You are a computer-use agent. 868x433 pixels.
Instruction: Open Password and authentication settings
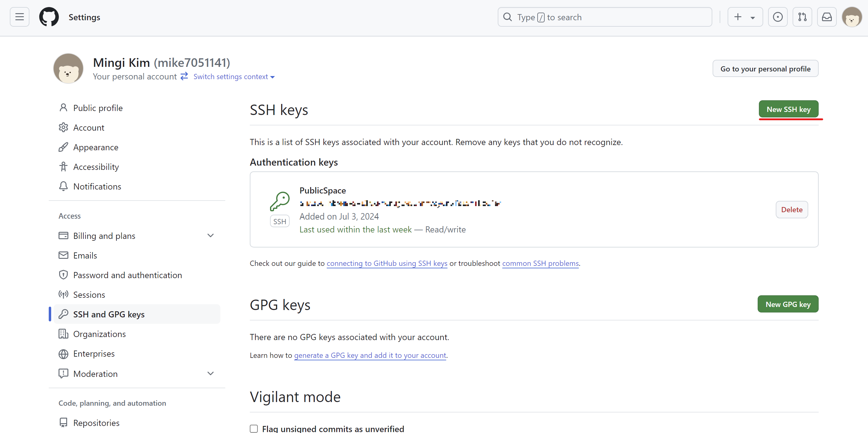point(128,275)
